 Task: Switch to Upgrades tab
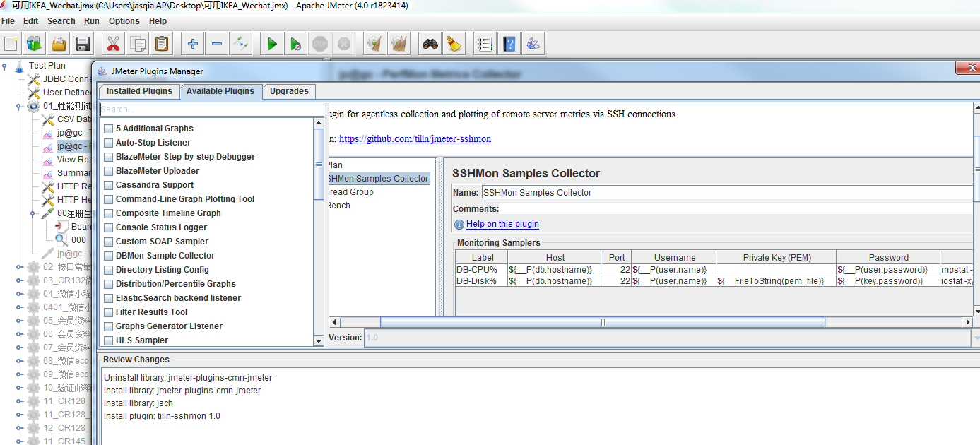coord(289,91)
